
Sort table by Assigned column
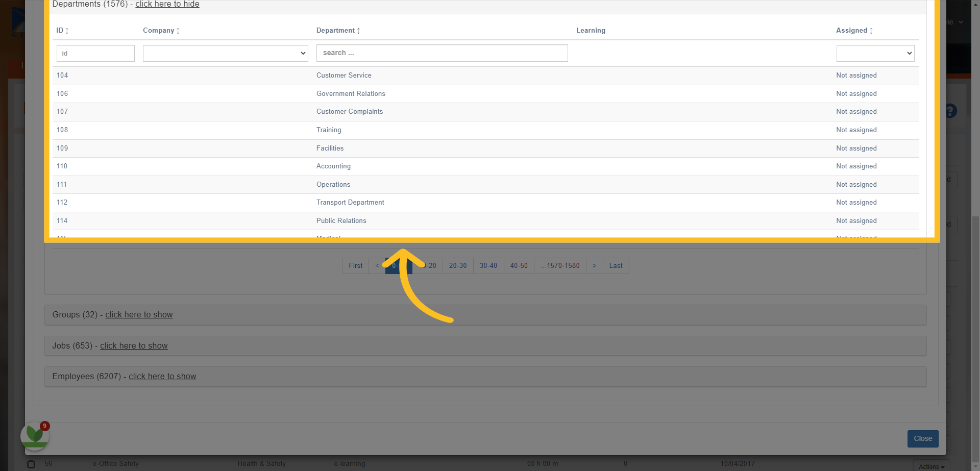854,31
